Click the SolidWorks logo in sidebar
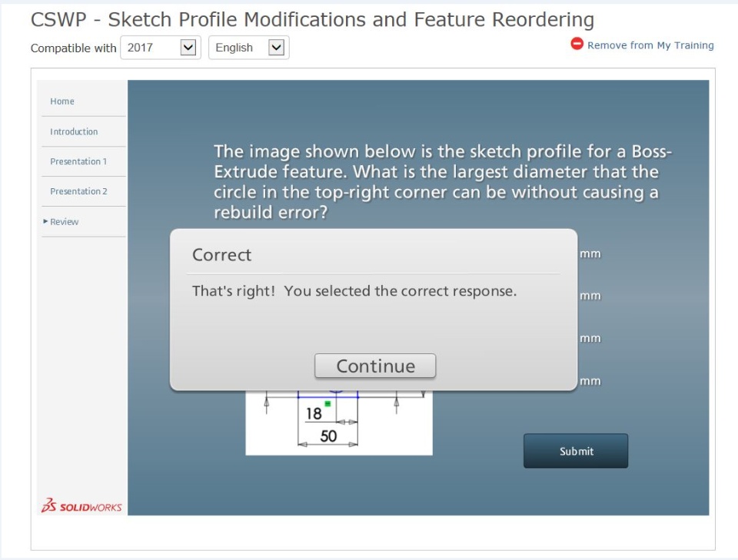The height and width of the screenshot is (560, 738). coord(81,505)
